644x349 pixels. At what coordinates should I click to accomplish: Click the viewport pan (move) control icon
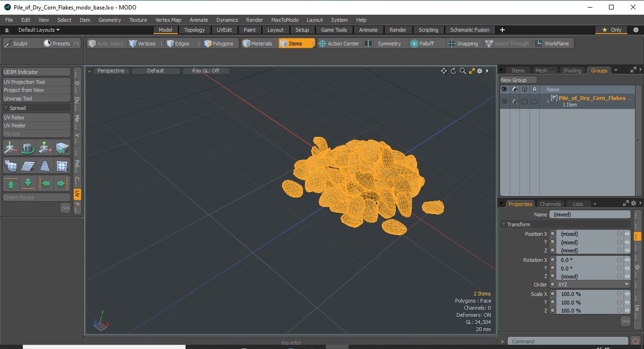click(x=444, y=71)
